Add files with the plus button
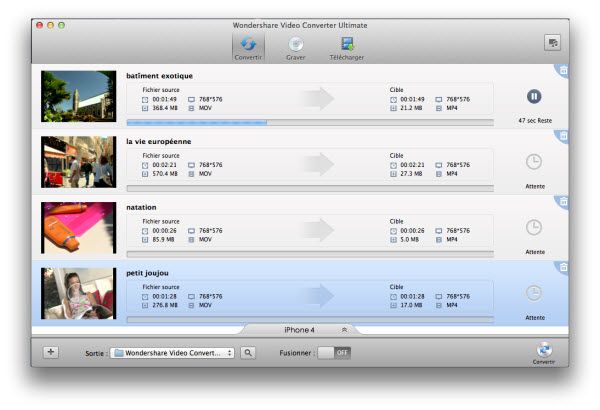Image resolution: width=600 pixels, height=410 pixels. coord(51,352)
